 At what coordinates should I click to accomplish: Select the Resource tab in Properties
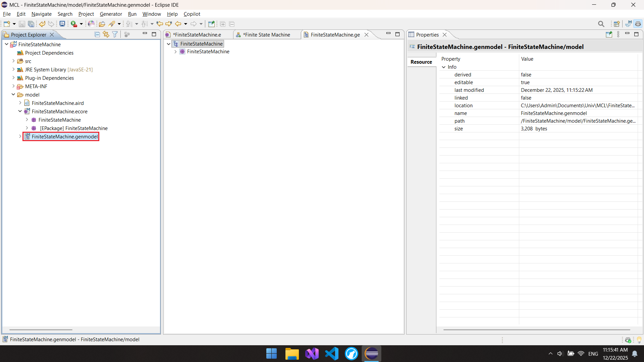coord(421,62)
